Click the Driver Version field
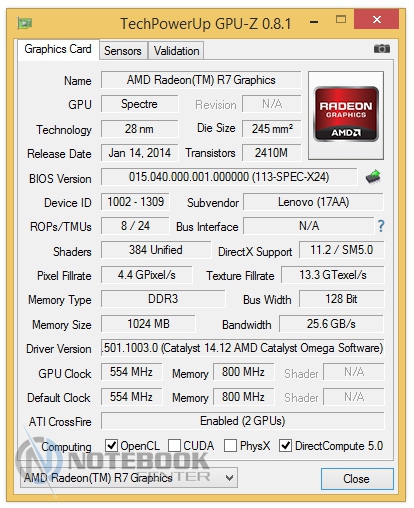Screen dimensions: 414x508 coord(243,348)
